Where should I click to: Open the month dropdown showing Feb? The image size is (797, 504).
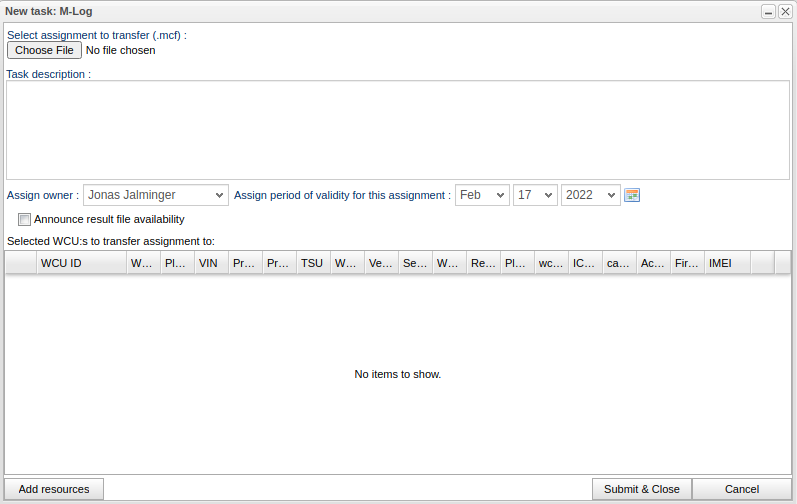(482, 195)
